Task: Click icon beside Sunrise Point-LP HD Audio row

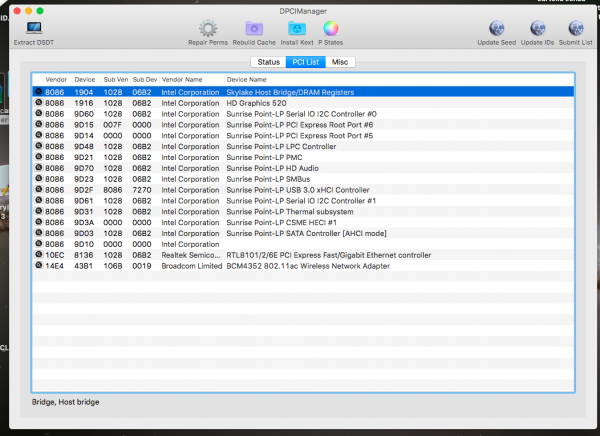Action: pyautogui.click(x=38, y=168)
